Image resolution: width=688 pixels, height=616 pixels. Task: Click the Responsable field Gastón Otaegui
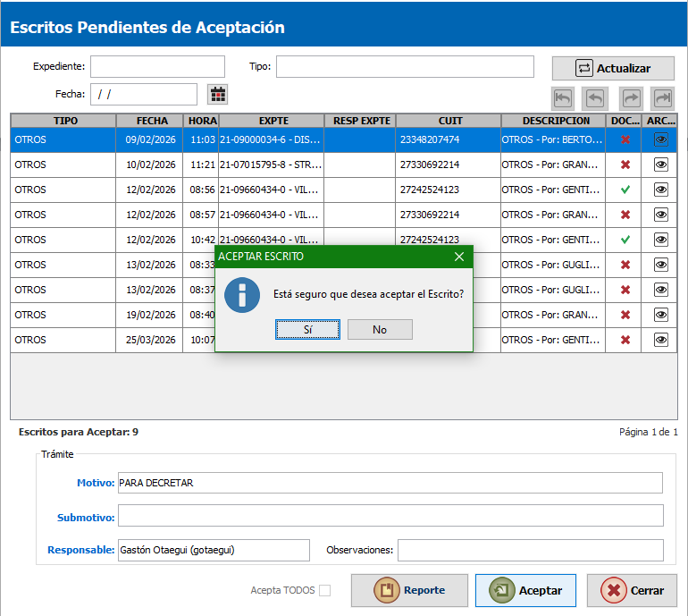coord(214,550)
